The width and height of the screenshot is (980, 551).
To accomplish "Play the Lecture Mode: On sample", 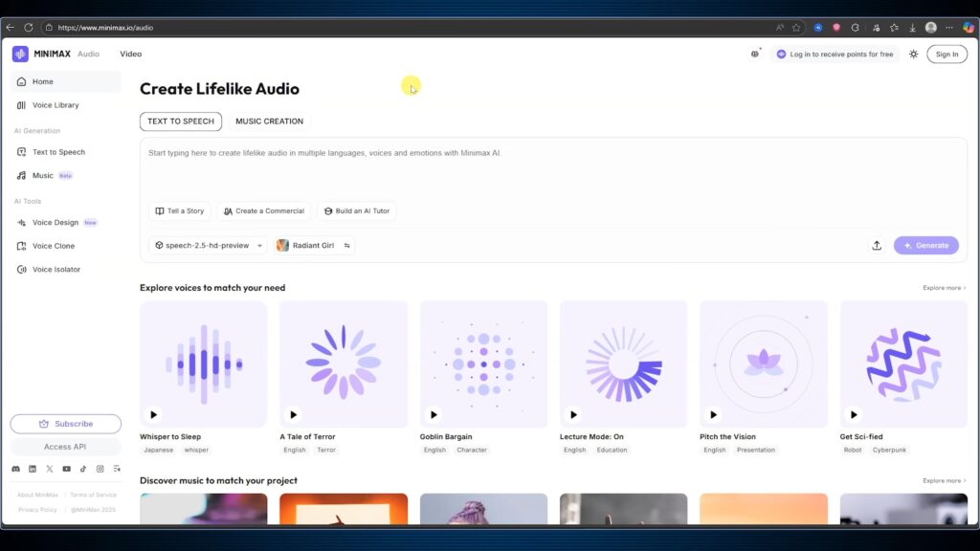I will click(x=573, y=415).
